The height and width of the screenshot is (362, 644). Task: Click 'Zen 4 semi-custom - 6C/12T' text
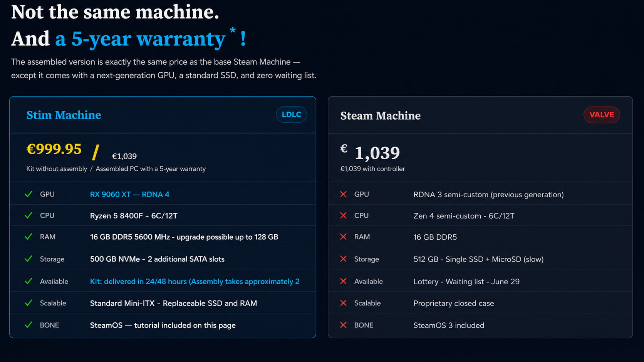464,216
